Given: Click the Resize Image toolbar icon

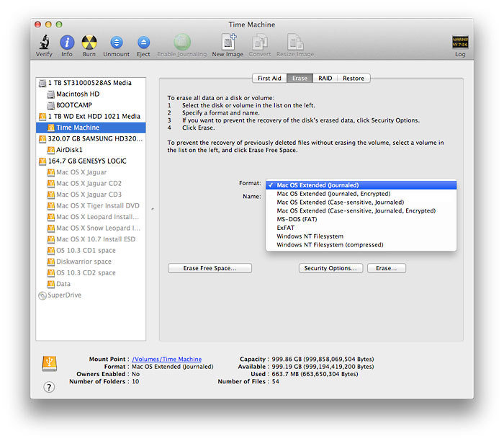Looking at the screenshot, I should click(295, 42).
